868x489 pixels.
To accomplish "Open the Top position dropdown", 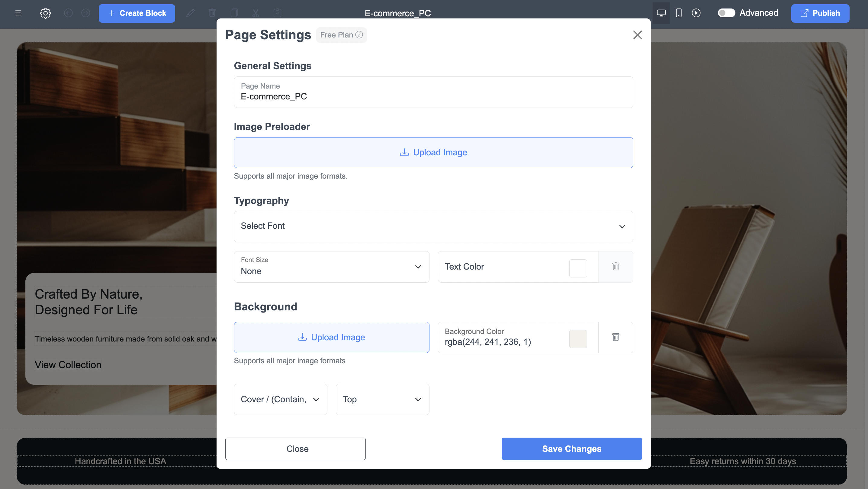I will pyautogui.click(x=382, y=399).
